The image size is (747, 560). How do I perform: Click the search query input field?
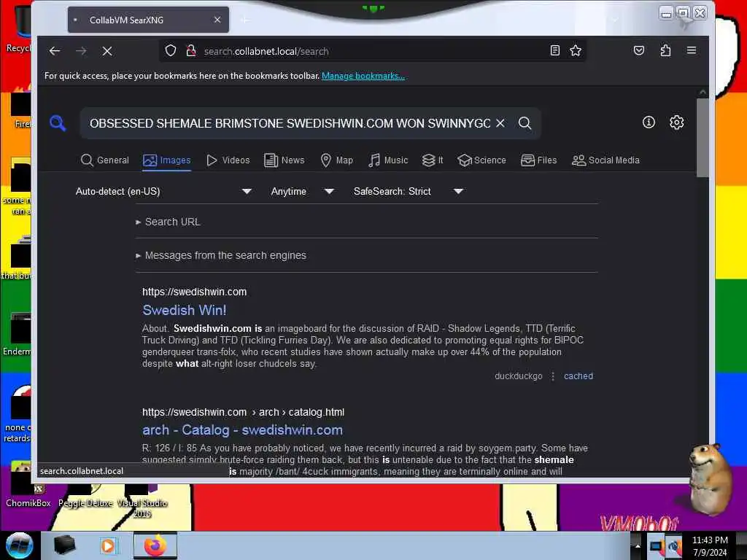(290, 123)
